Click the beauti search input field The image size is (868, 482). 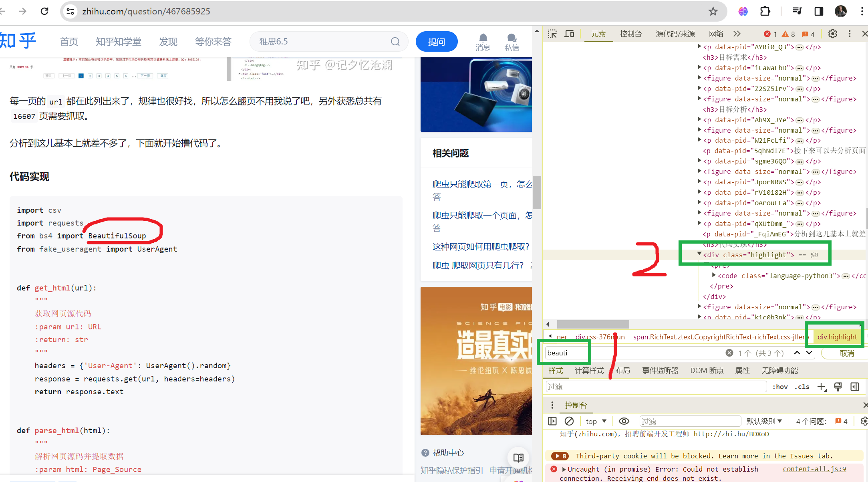click(633, 353)
